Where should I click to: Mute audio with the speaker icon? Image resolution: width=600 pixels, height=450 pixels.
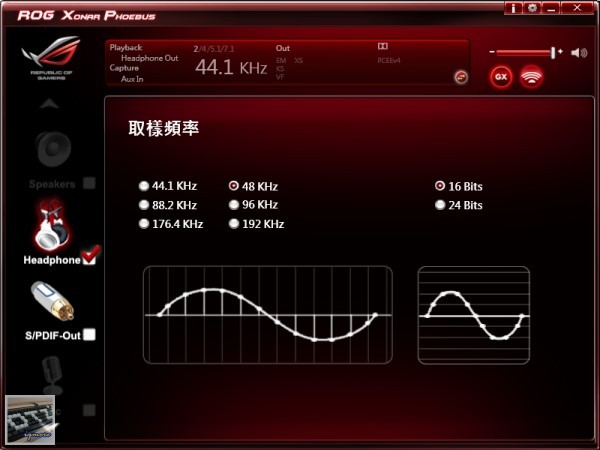coord(579,53)
